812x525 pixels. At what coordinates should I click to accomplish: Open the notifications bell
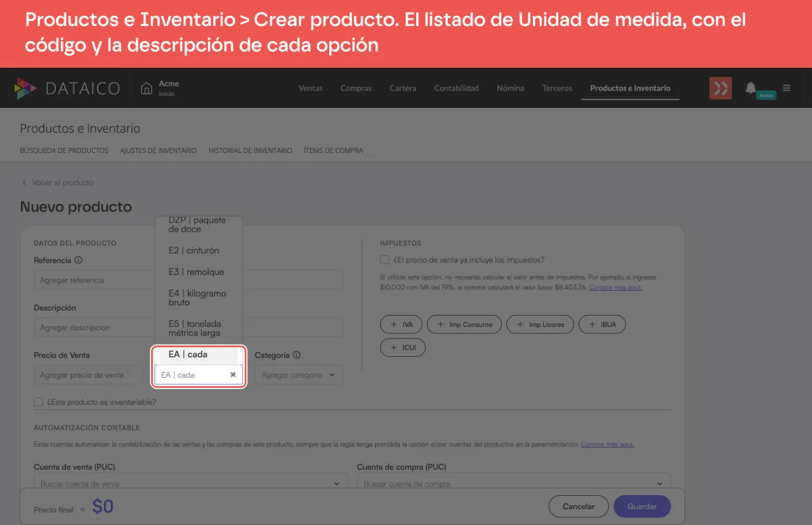point(750,88)
